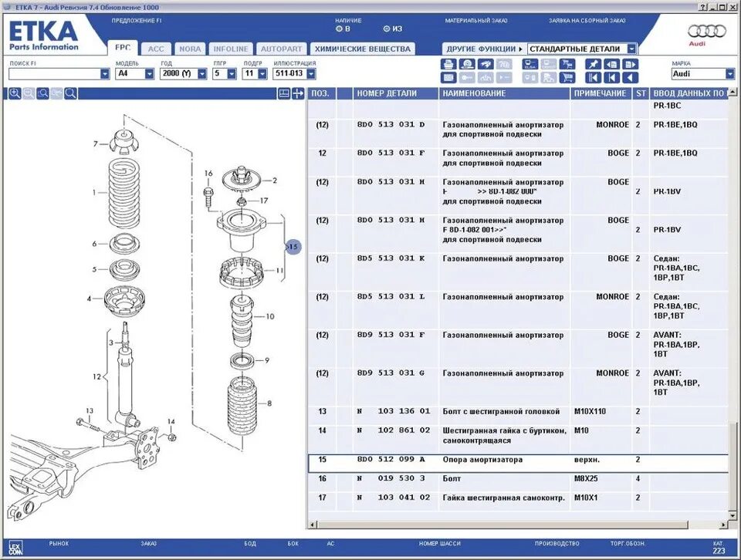Switch to the FPC tab
Screen dimensions: 741x560
click(x=123, y=48)
